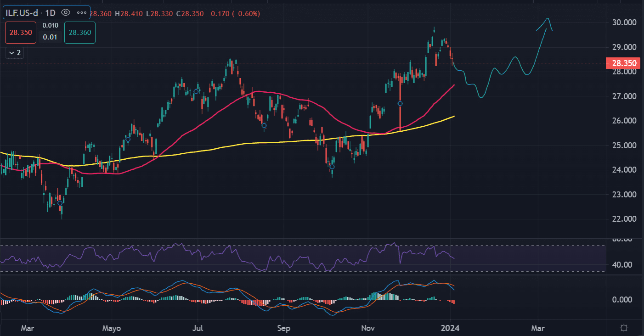The image size is (644, 336).
Task: Click the Nov label on the time axis
Action: [368, 329]
